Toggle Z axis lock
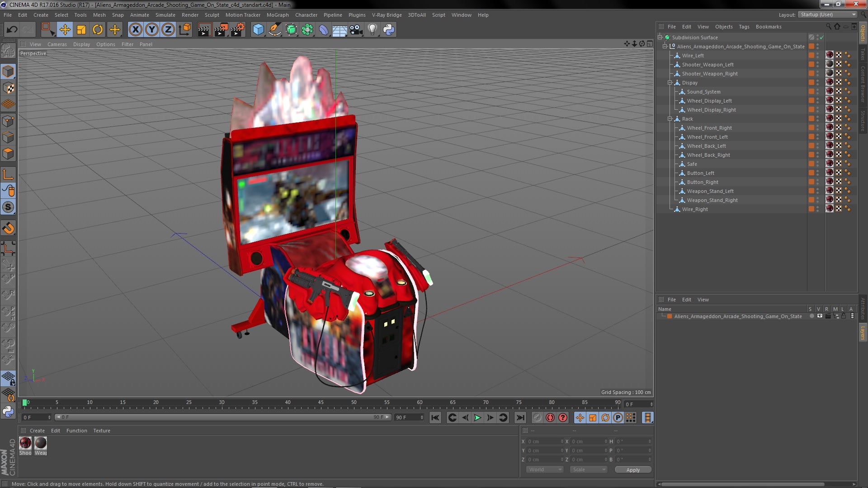Screen dimensions: 868x488 pos(168,30)
